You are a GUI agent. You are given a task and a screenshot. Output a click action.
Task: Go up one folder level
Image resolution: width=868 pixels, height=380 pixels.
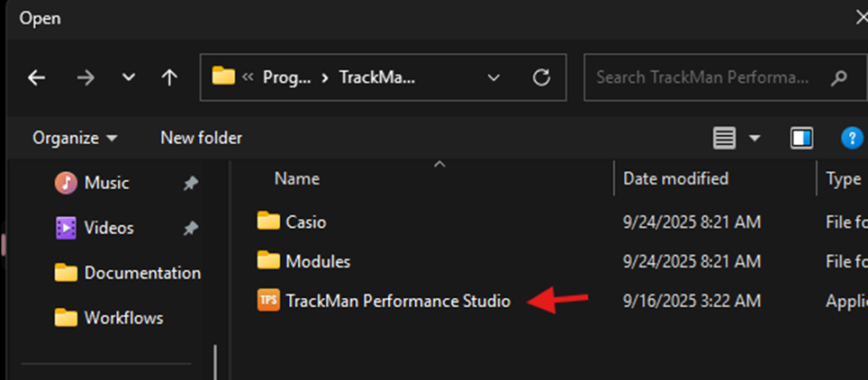(169, 77)
